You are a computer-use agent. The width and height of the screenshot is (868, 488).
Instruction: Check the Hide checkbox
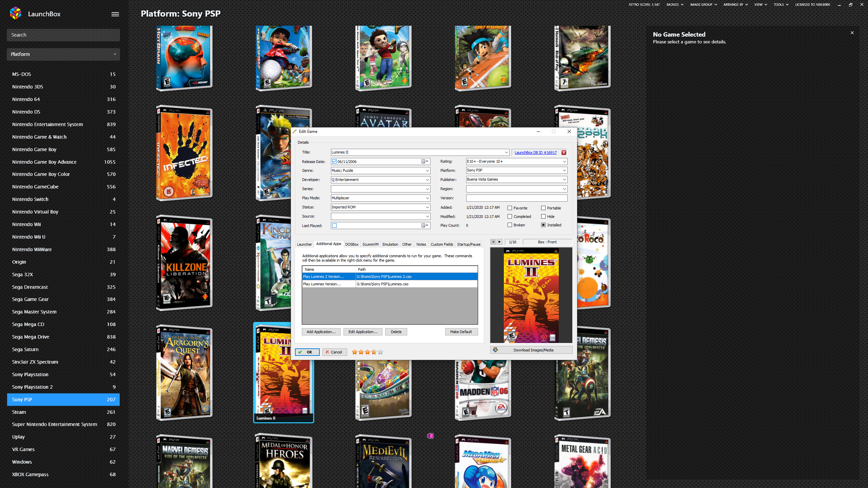coord(543,217)
